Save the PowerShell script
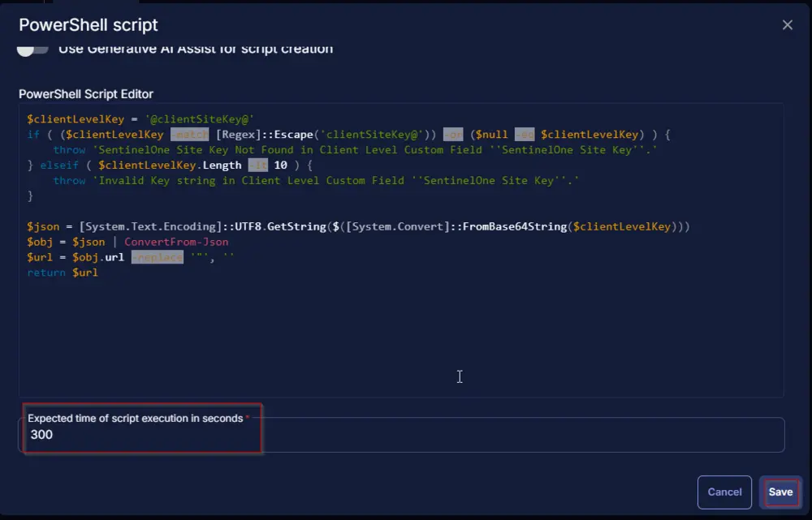This screenshot has width=812, height=520. pyautogui.click(x=780, y=492)
